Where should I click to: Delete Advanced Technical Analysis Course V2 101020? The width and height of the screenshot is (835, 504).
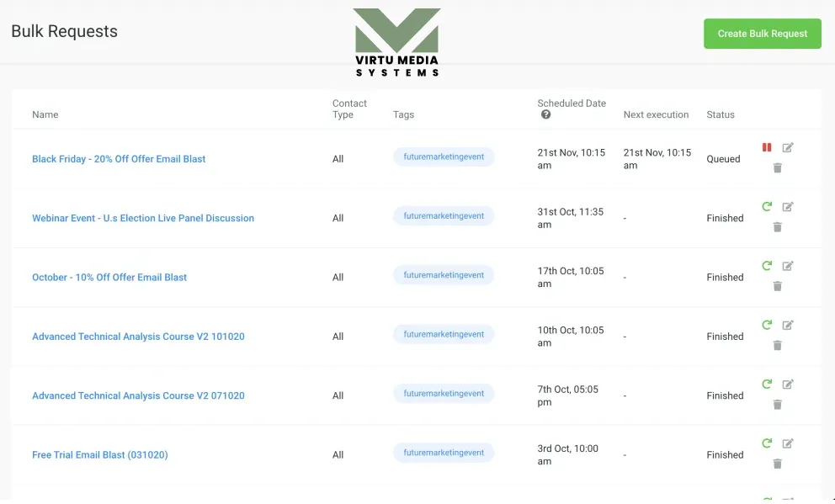click(778, 346)
